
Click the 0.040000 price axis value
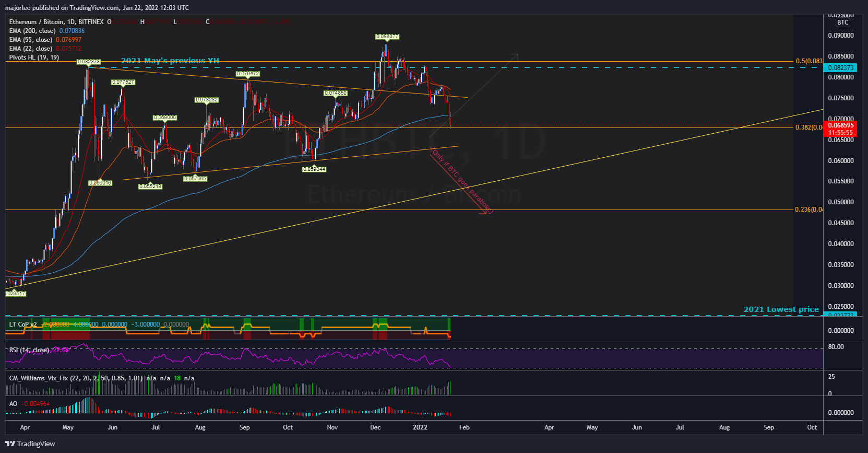click(841, 244)
